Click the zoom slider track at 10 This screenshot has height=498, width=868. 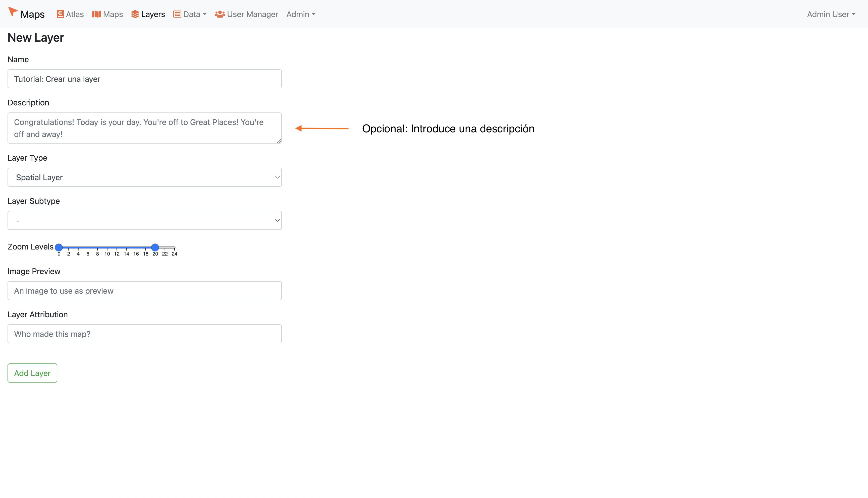point(107,247)
